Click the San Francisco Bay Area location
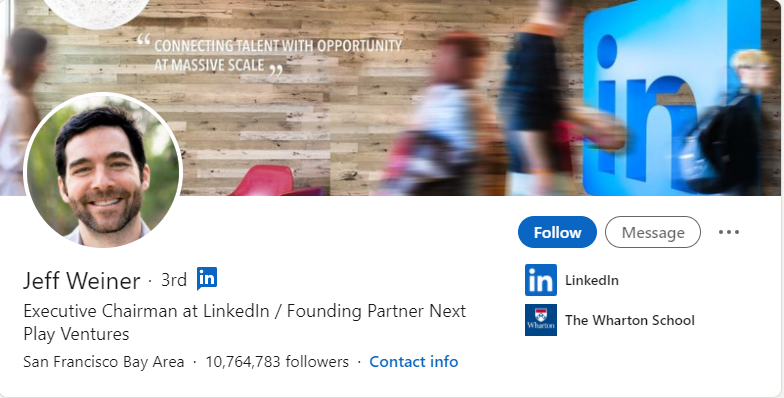784x398 pixels. coord(104,362)
